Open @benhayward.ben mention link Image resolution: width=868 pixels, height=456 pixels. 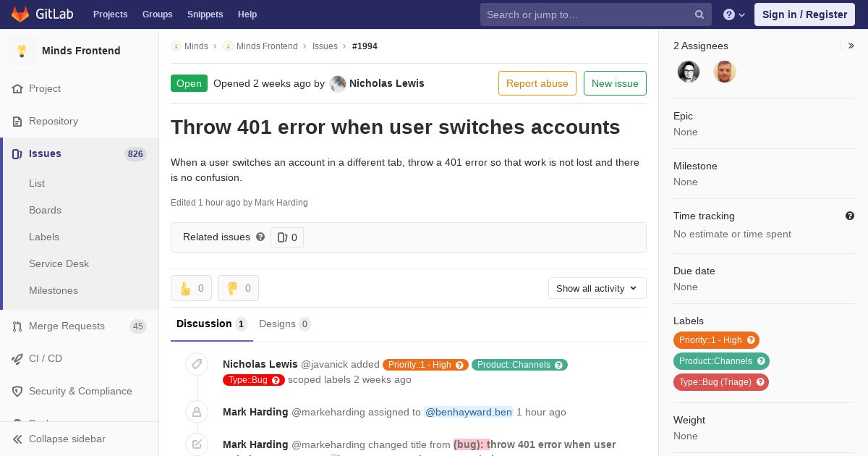click(x=469, y=412)
